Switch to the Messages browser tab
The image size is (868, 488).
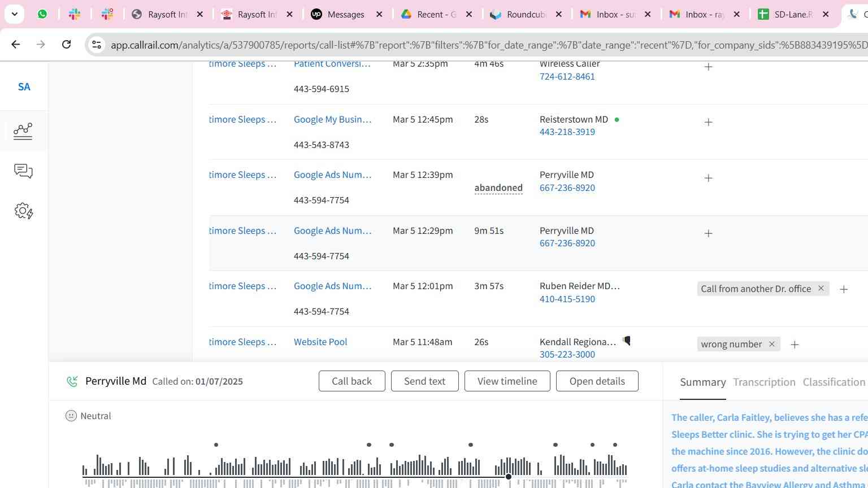(346, 15)
